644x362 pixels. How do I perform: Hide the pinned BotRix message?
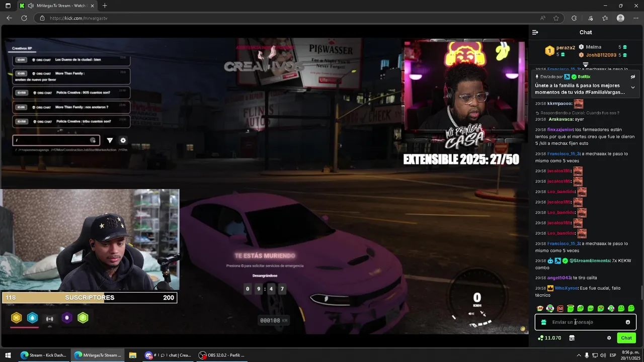(x=632, y=77)
